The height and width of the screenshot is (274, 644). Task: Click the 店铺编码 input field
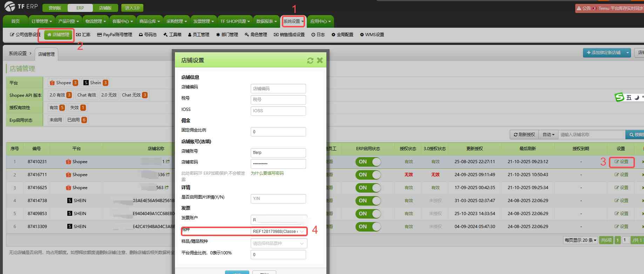[278, 89]
